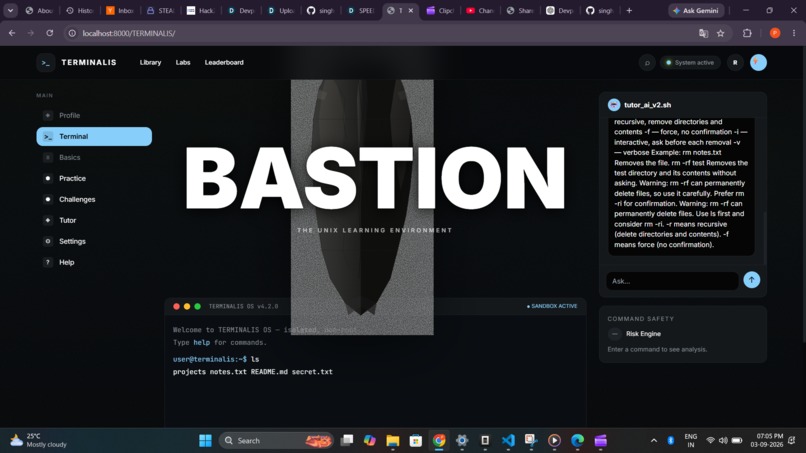This screenshot has width=806, height=453.
Task: Switch to the Histo browser tab
Action: (80, 10)
